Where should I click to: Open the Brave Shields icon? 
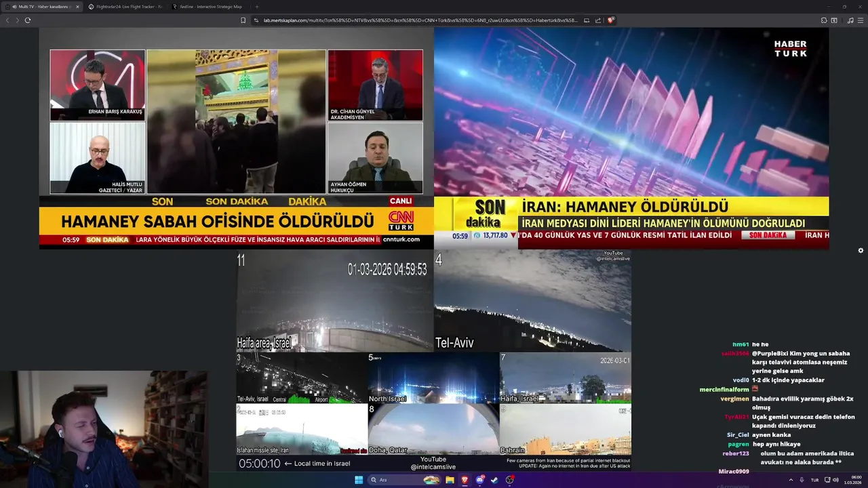click(x=610, y=20)
